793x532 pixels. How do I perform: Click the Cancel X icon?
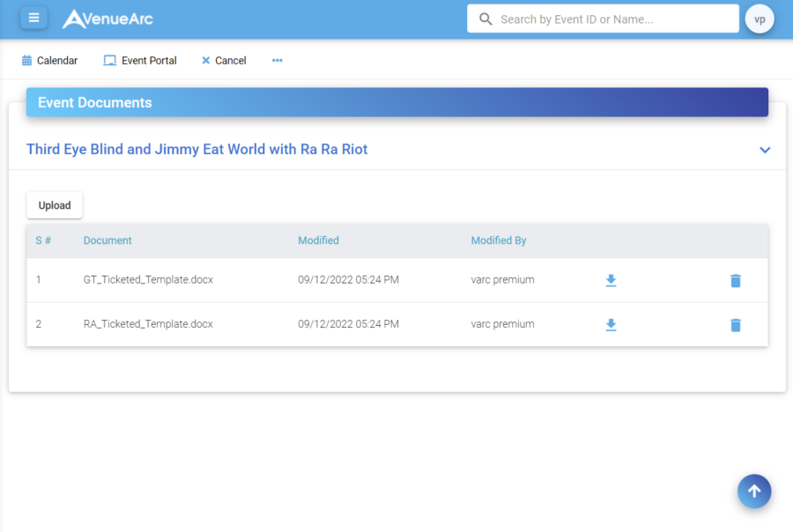point(206,60)
